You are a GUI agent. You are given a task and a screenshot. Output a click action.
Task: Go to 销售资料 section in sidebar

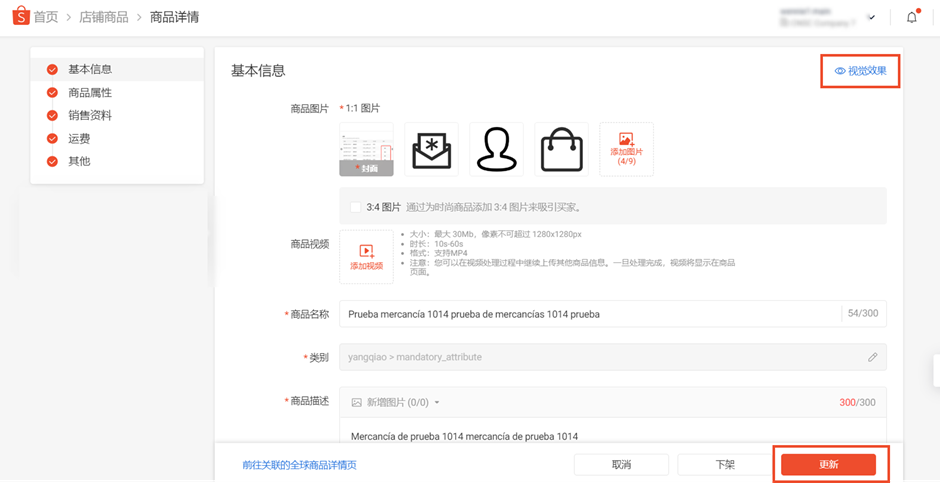pos(90,116)
